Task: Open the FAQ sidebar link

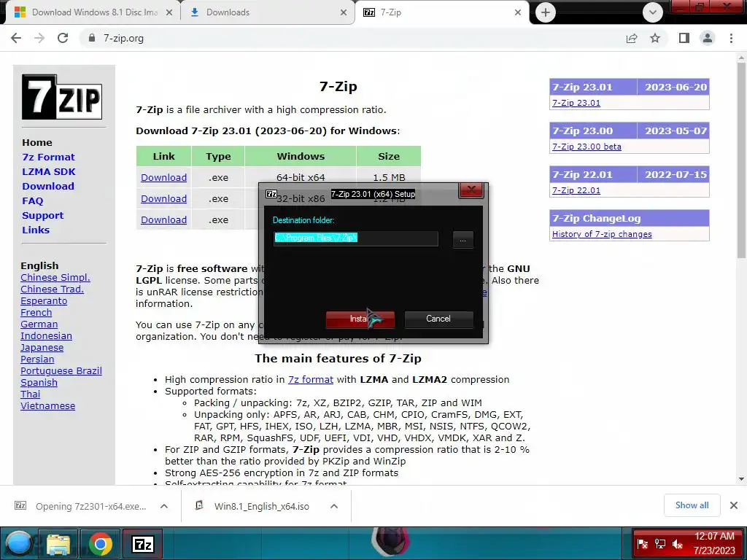Action: coord(32,201)
